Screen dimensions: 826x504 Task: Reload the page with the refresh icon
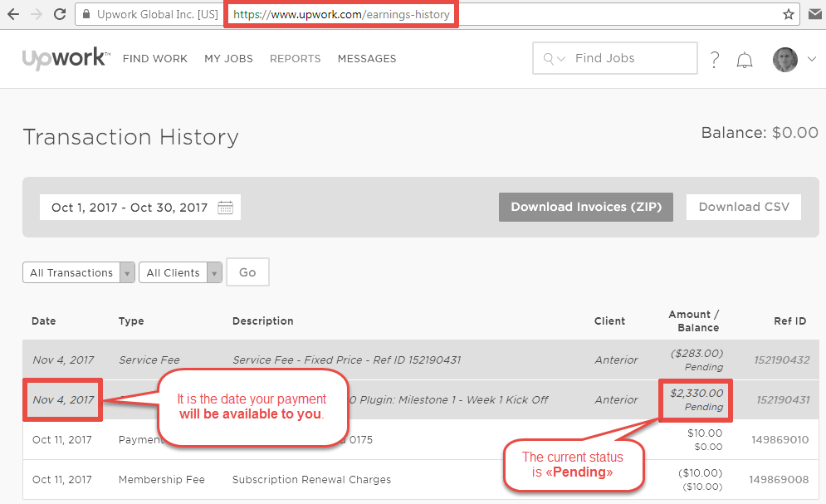(x=60, y=14)
